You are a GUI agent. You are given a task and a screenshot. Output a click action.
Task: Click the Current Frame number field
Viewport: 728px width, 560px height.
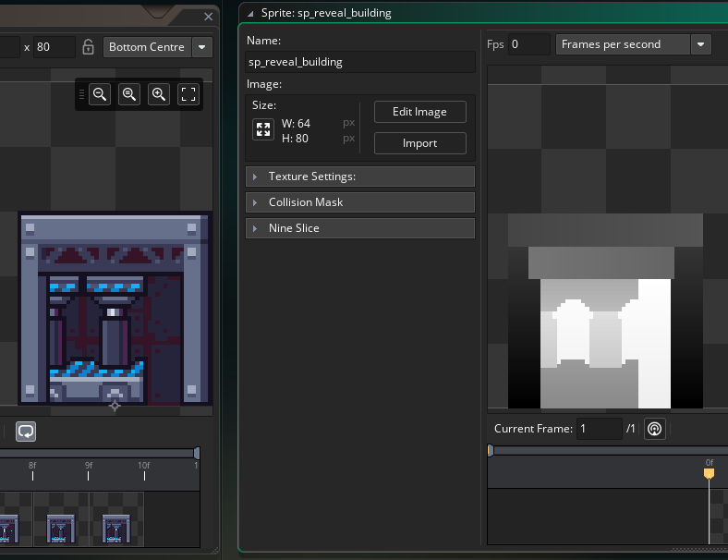click(599, 429)
